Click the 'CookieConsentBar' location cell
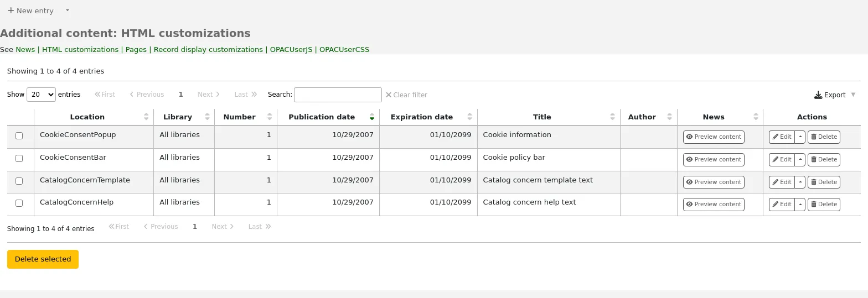The width and height of the screenshot is (868, 298). coord(94,160)
